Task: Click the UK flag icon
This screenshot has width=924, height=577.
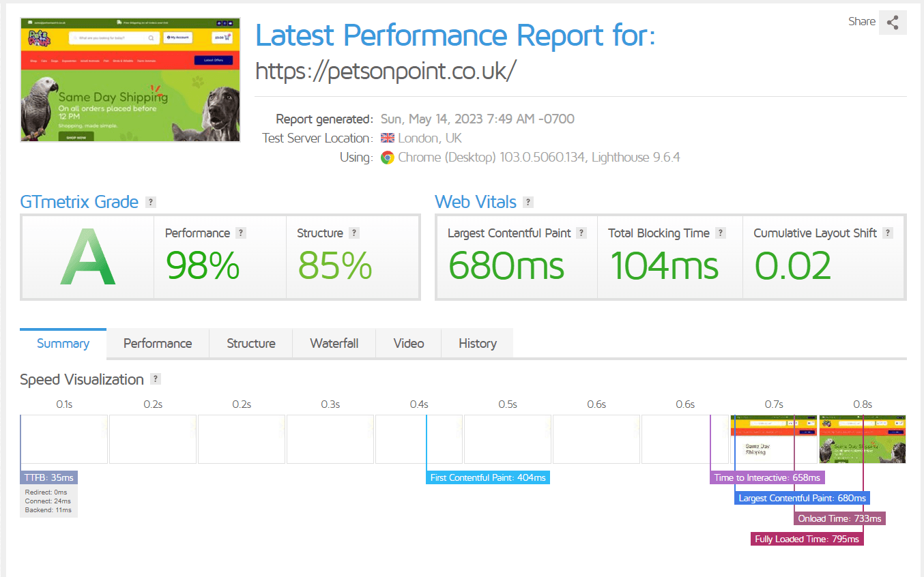Action: click(388, 138)
